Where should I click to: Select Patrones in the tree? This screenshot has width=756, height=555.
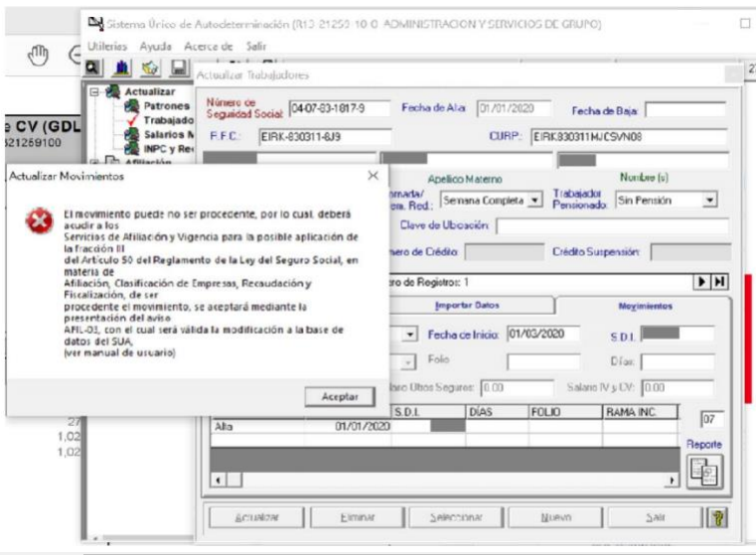[166, 105]
